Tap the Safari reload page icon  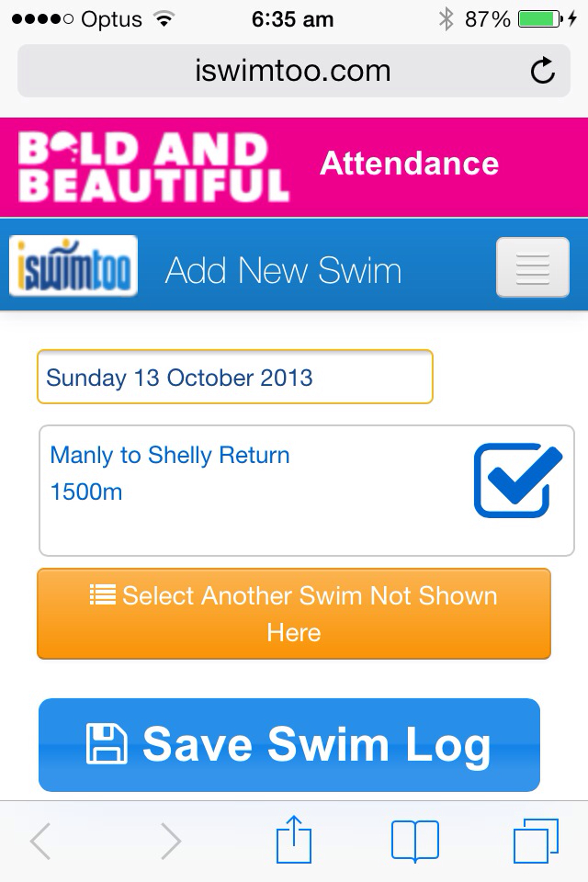pyautogui.click(x=542, y=71)
